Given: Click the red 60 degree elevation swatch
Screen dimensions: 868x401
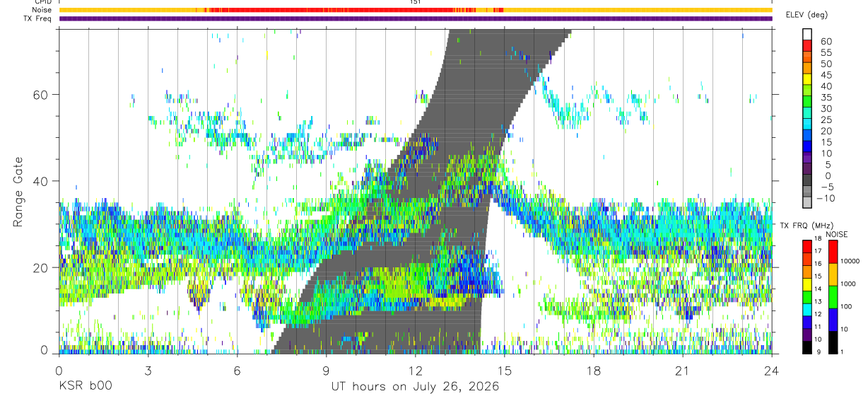Looking at the screenshot, I should [807, 46].
